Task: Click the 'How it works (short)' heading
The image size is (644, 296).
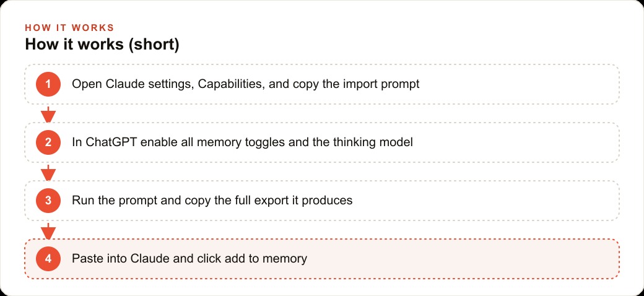Action: pos(102,45)
